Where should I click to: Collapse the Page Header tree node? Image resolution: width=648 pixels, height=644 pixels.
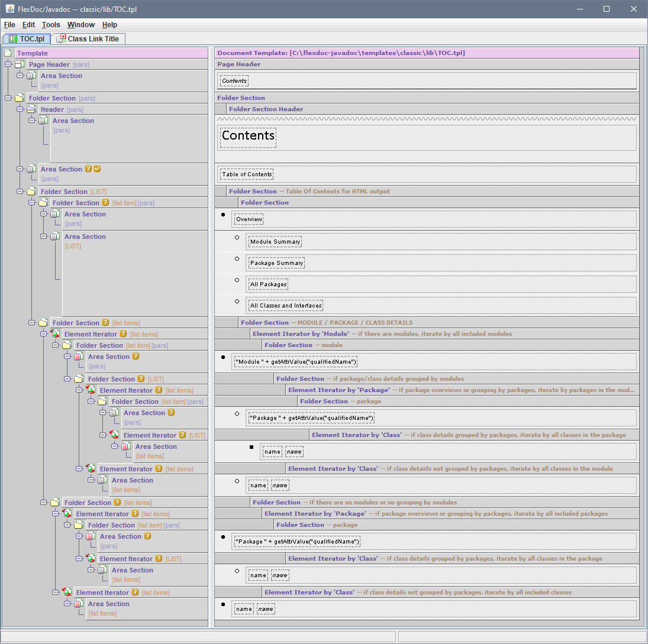pyautogui.click(x=8, y=64)
